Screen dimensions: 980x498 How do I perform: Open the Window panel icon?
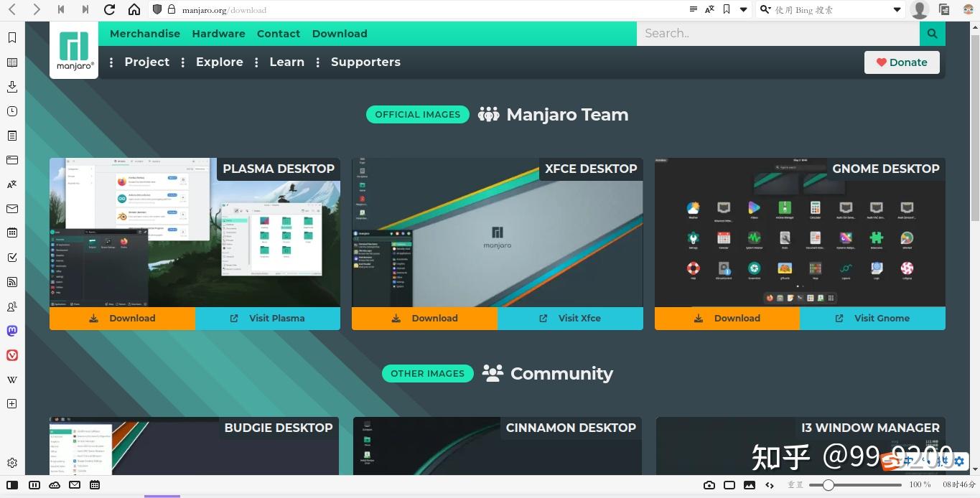point(12,160)
